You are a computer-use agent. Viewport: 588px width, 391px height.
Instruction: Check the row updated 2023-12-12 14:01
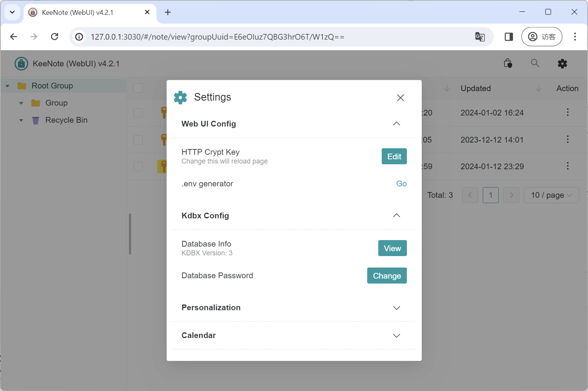[x=138, y=140]
